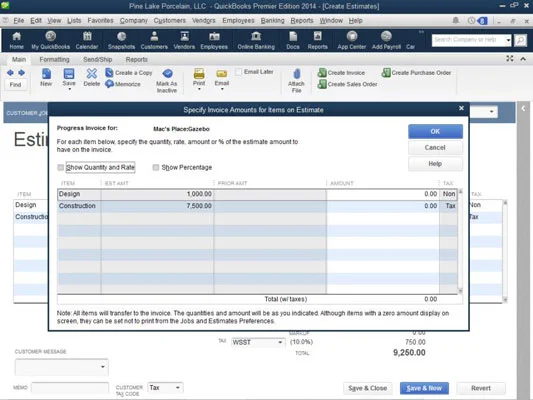This screenshot has width=533, height=400.
Task: Click dialog table vertical scrollbar
Action: [x=460, y=241]
